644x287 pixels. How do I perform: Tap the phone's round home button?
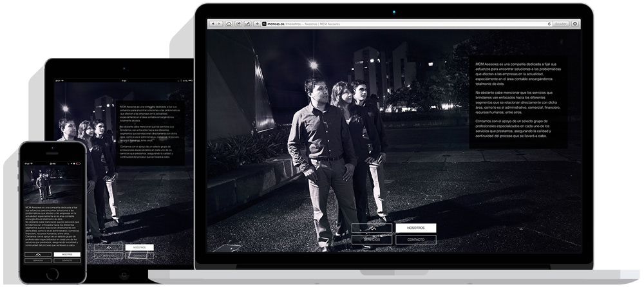(53, 274)
